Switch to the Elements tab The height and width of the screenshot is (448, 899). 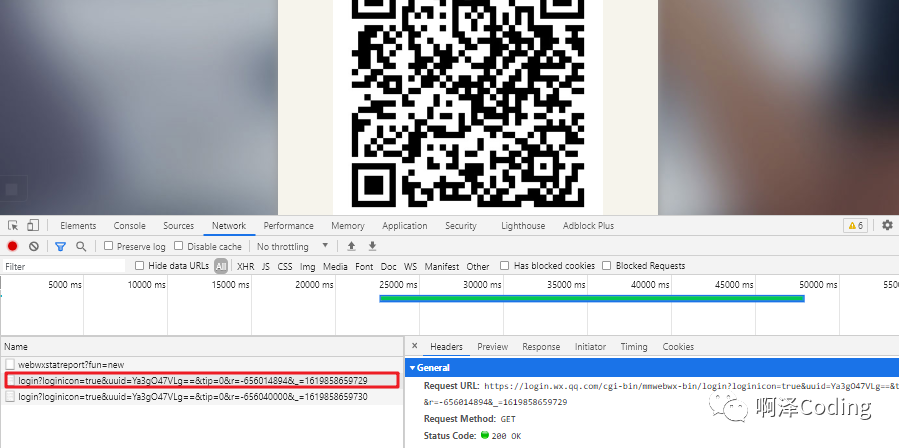(x=78, y=225)
